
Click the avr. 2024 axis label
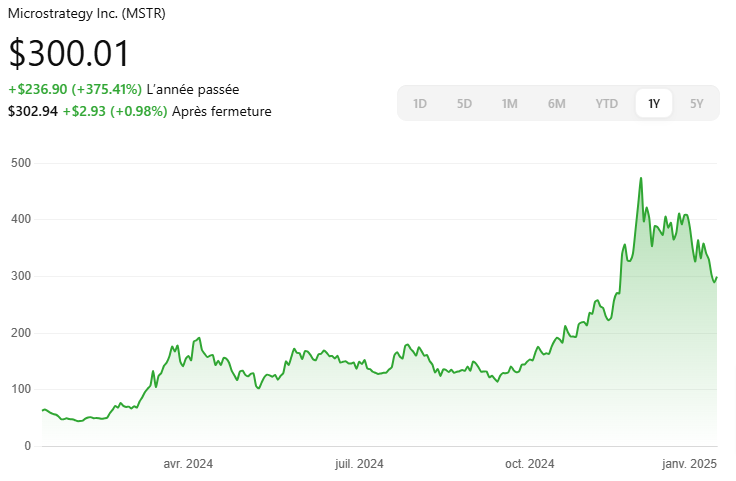[x=188, y=463]
